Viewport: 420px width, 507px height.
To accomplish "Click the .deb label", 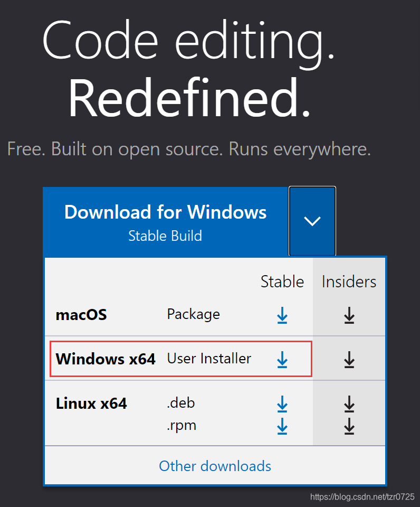I will point(180,403).
